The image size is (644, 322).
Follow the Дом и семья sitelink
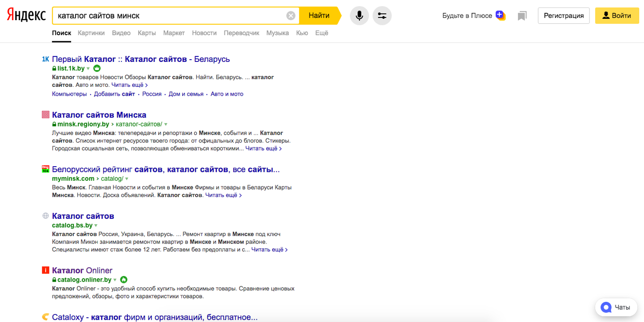click(186, 94)
